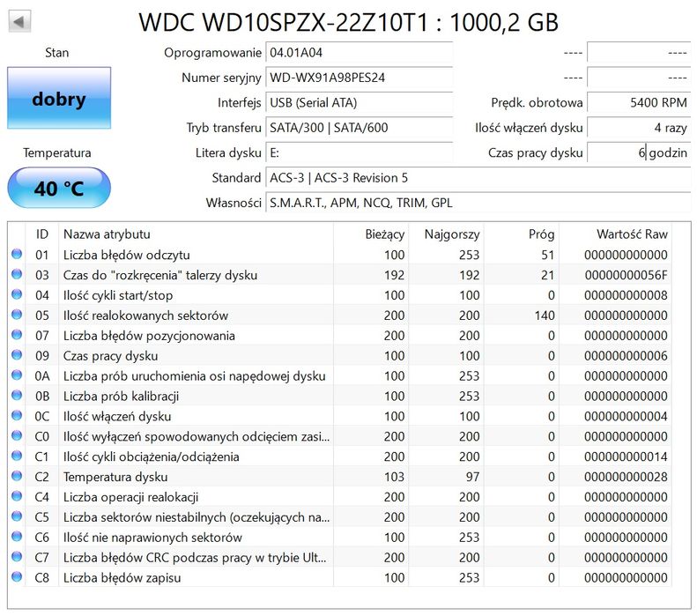Viewport: 697px width, 616px height.
Task: Click raw value 00000000056F
Action: pyautogui.click(x=626, y=275)
